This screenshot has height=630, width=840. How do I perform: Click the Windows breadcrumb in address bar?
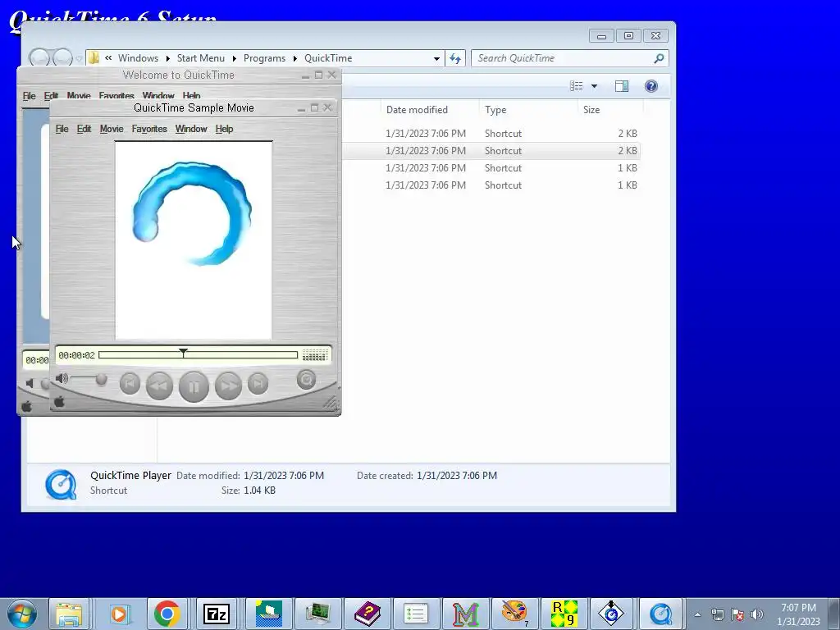pyautogui.click(x=138, y=58)
